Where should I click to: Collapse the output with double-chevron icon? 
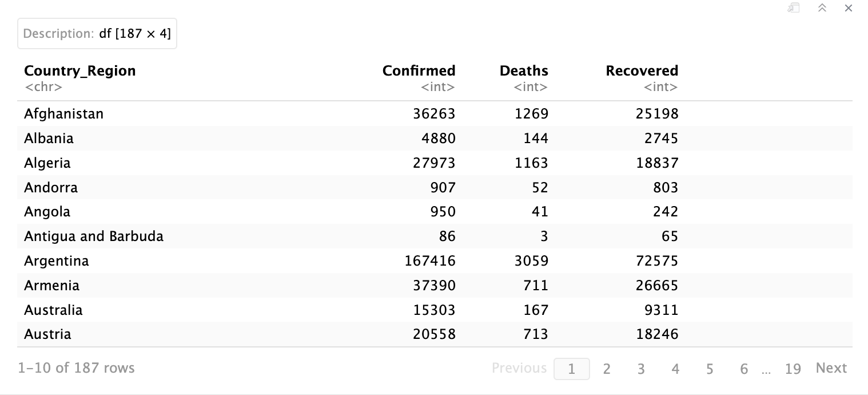(822, 8)
